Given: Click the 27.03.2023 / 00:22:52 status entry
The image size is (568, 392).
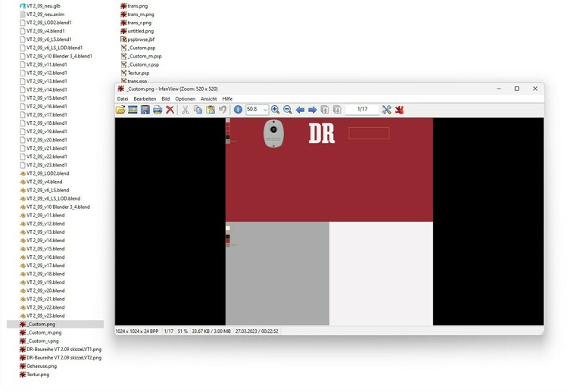Looking at the screenshot, I should (257, 331).
